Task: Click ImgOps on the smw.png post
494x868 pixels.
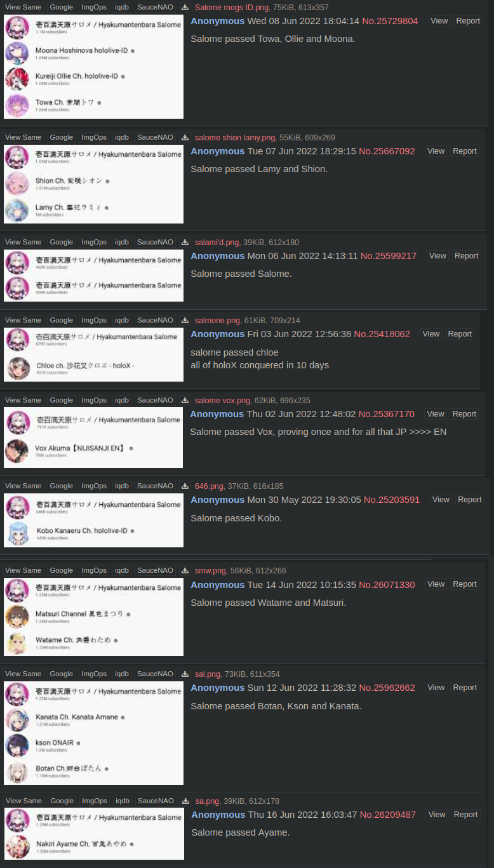Action: tap(94, 571)
